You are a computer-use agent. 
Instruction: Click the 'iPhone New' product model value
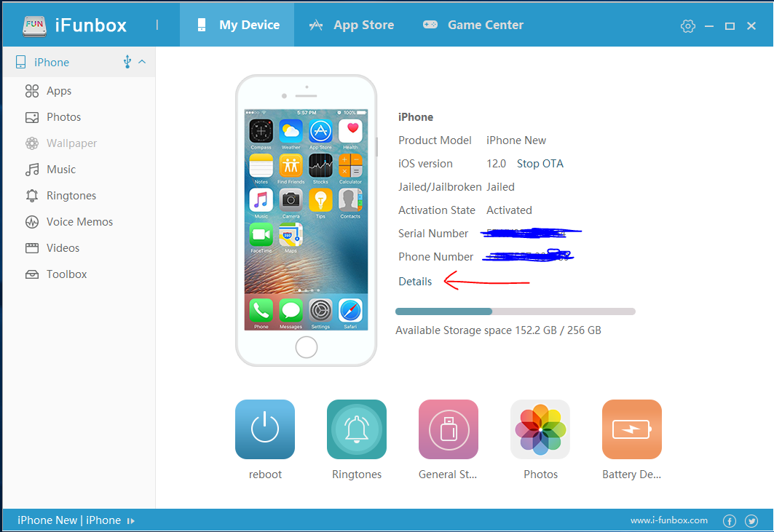point(516,140)
